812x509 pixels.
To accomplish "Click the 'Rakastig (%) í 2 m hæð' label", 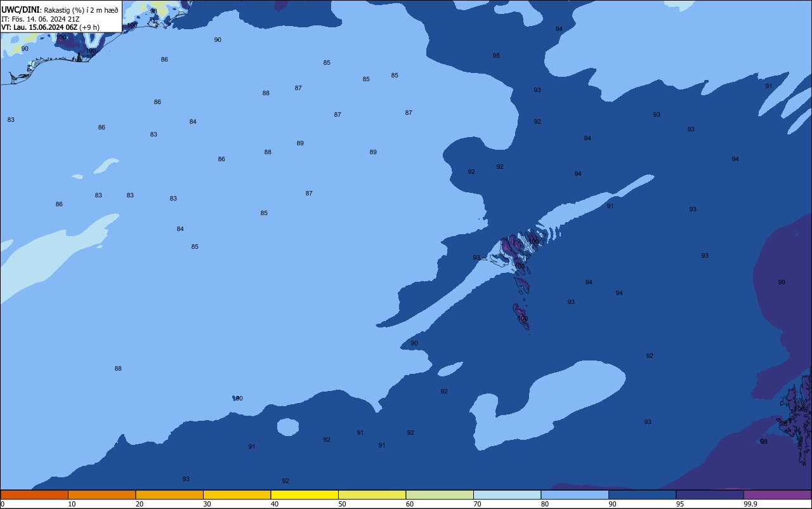I will (81, 10).
